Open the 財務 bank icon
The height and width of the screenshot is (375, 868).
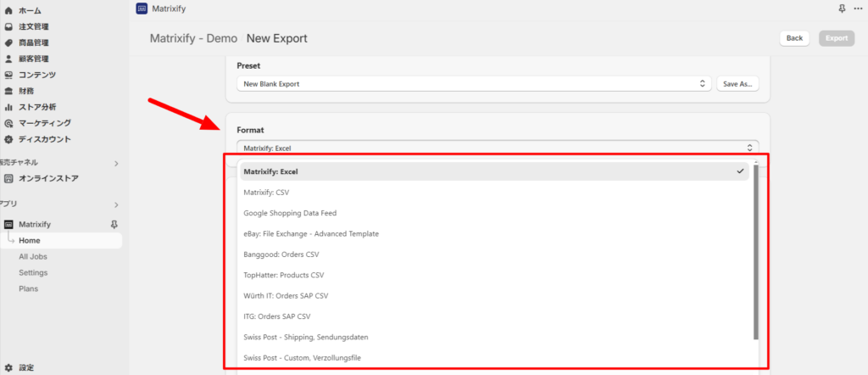[8, 91]
